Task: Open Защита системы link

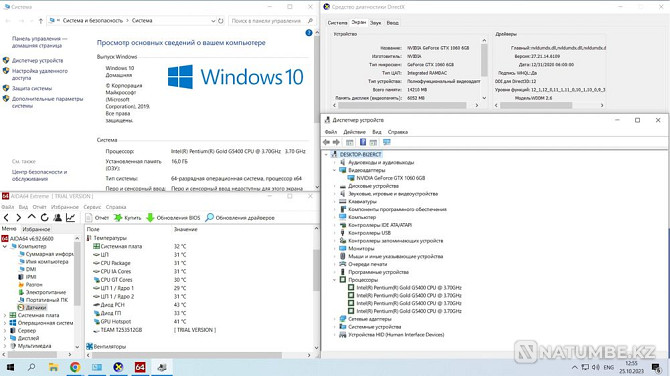Action: [32, 88]
